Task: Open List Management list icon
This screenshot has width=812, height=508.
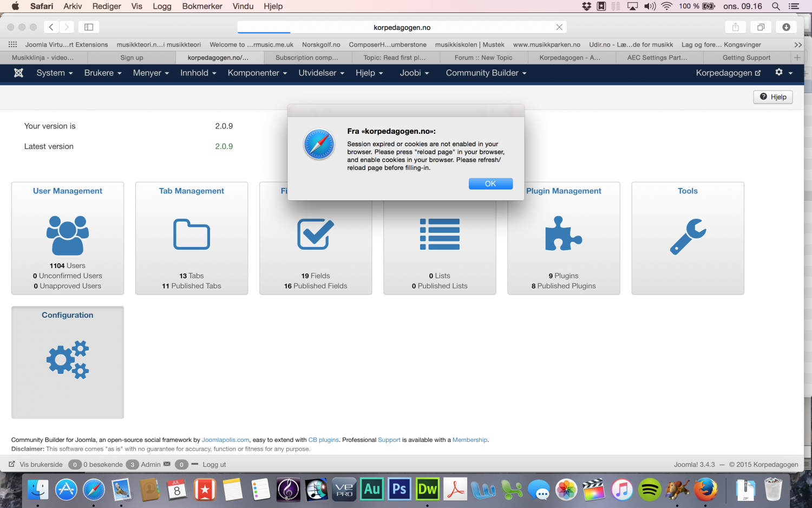Action: click(440, 234)
